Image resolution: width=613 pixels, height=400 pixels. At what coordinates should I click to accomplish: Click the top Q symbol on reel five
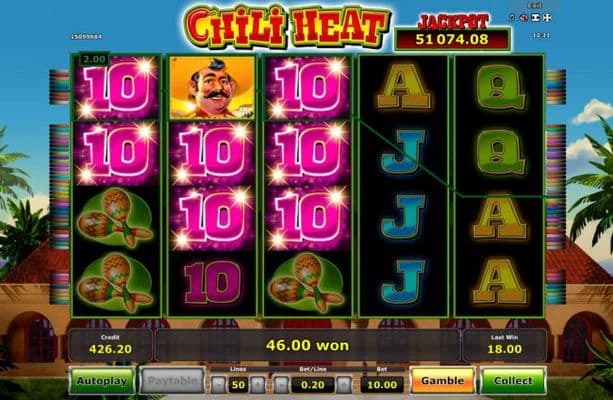click(499, 88)
